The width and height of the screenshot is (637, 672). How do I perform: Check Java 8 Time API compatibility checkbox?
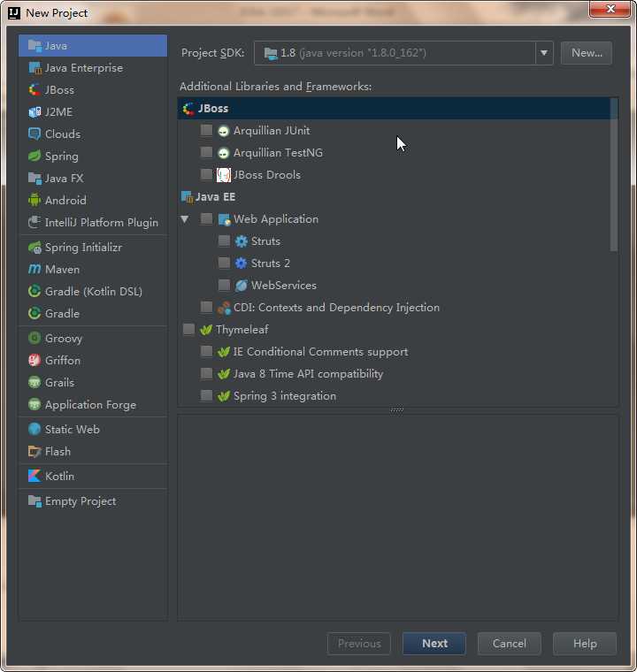point(206,374)
